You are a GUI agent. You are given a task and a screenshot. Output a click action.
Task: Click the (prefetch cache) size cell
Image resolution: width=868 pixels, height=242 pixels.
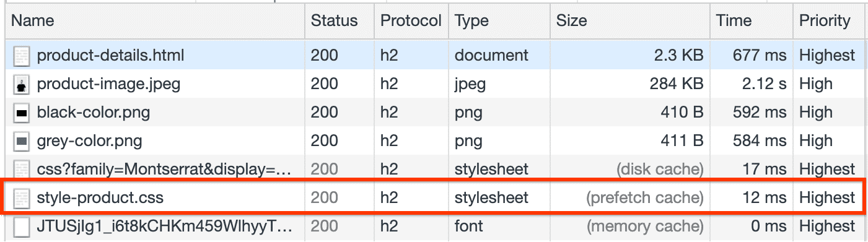(x=645, y=198)
